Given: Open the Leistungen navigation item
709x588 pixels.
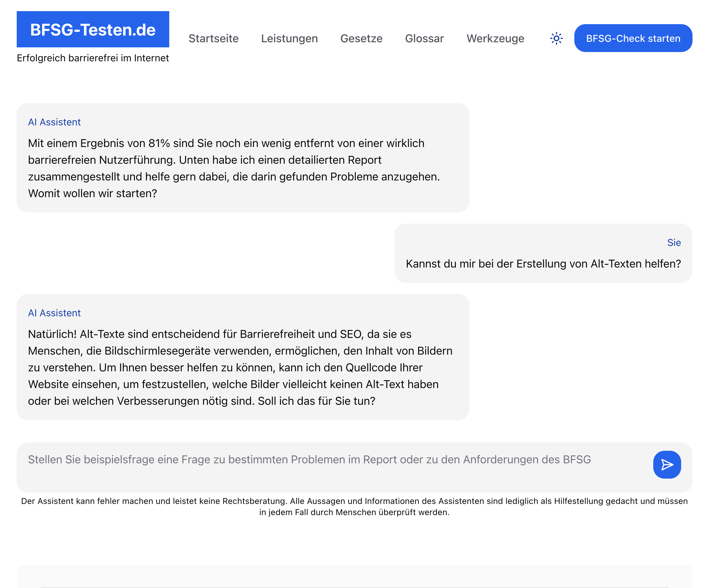Looking at the screenshot, I should coord(289,39).
